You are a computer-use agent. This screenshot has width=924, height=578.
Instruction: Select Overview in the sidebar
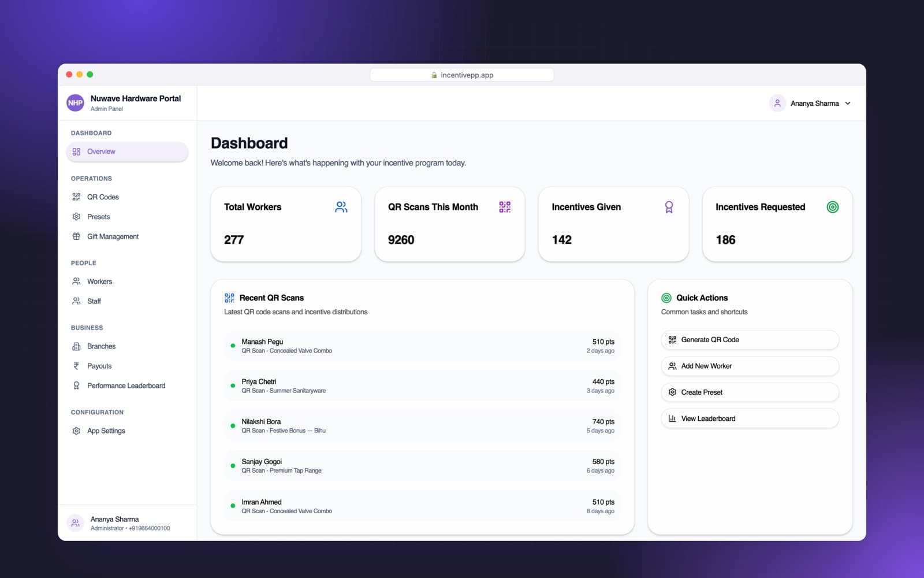pos(127,151)
